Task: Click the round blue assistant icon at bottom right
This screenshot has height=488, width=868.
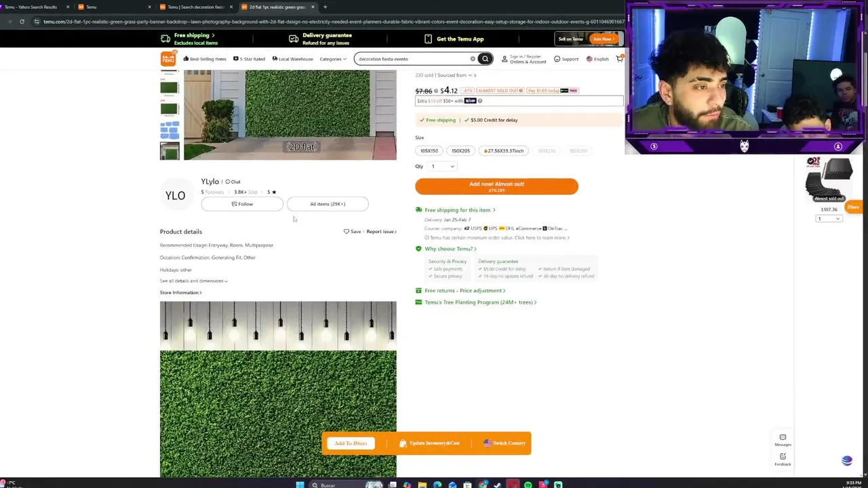Action: pyautogui.click(x=846, y=461)
